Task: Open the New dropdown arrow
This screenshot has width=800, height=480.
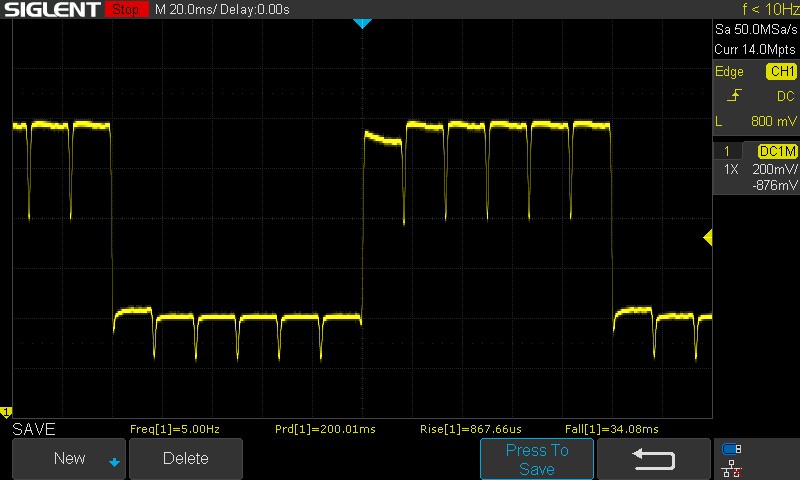Action: click(114, 462)
